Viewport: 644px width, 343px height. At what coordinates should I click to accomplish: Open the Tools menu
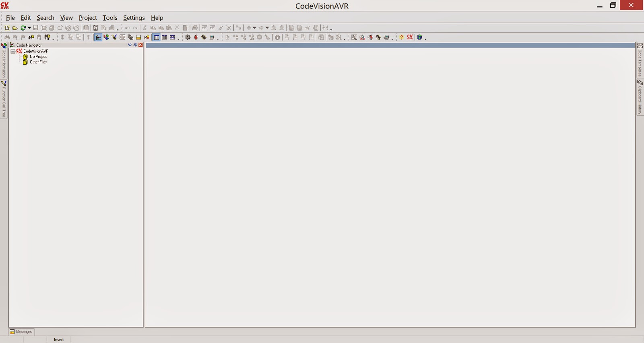tap(110, 18)
